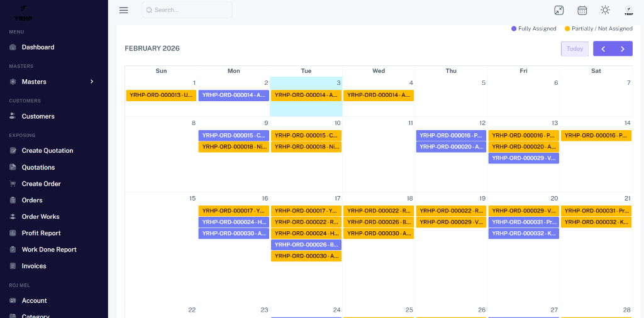Click the Orders clipboard icon
644x318 pixels.
13,200
